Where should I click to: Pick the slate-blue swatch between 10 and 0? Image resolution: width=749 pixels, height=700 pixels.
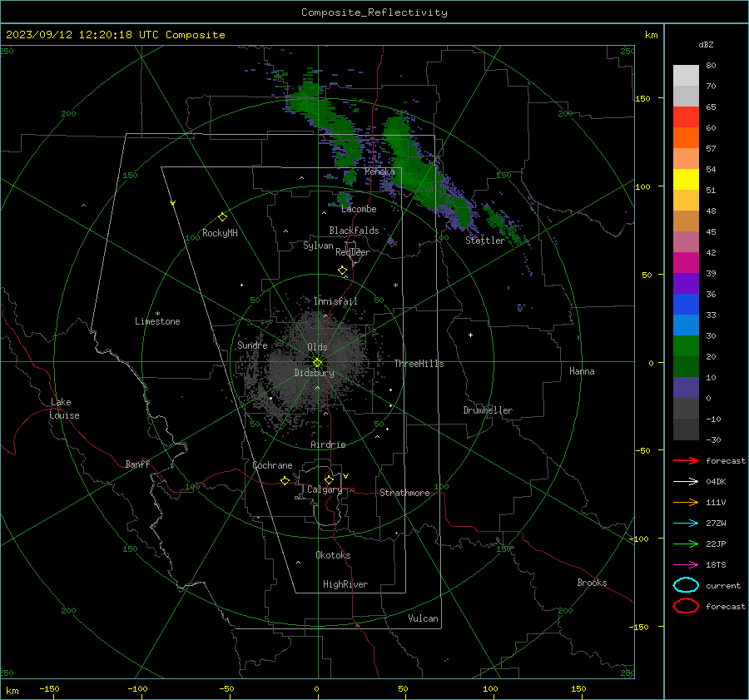point(686,388)
